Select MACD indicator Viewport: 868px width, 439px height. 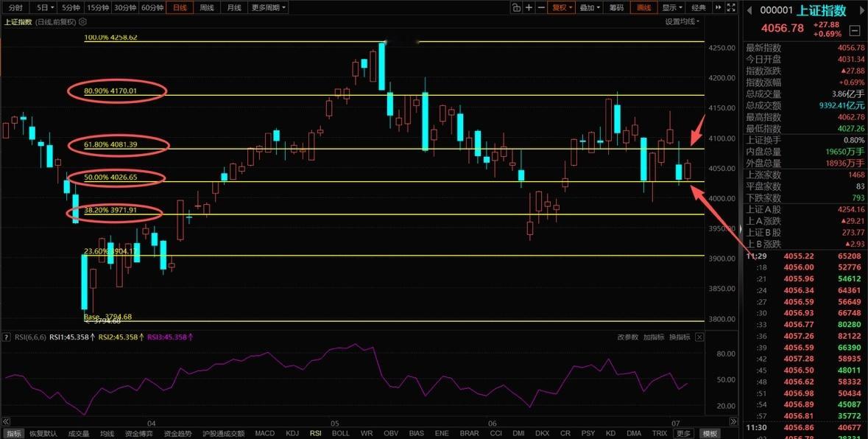[264, 433]
